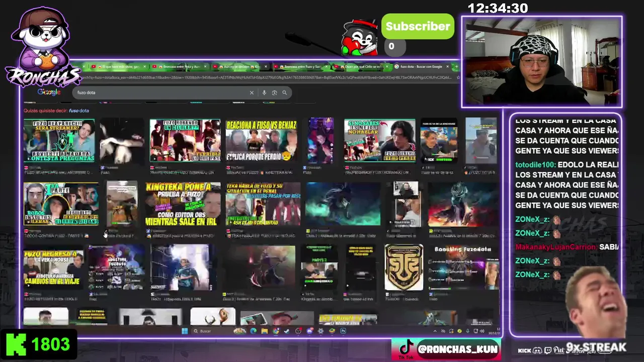The image size is (644, 362).
Task: Switch to the 'Dicen por qué Cirilo' tab
Action: 361,66
